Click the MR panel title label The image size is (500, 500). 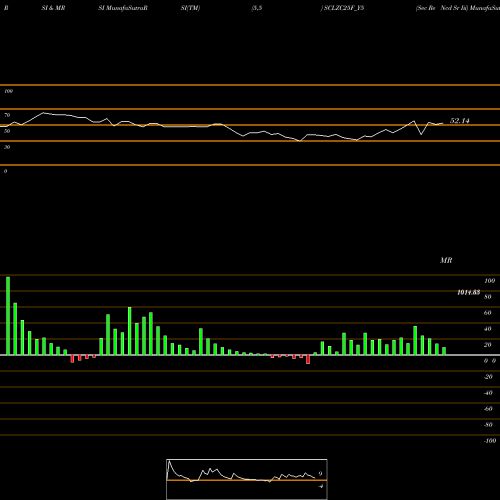pos(446,260)
